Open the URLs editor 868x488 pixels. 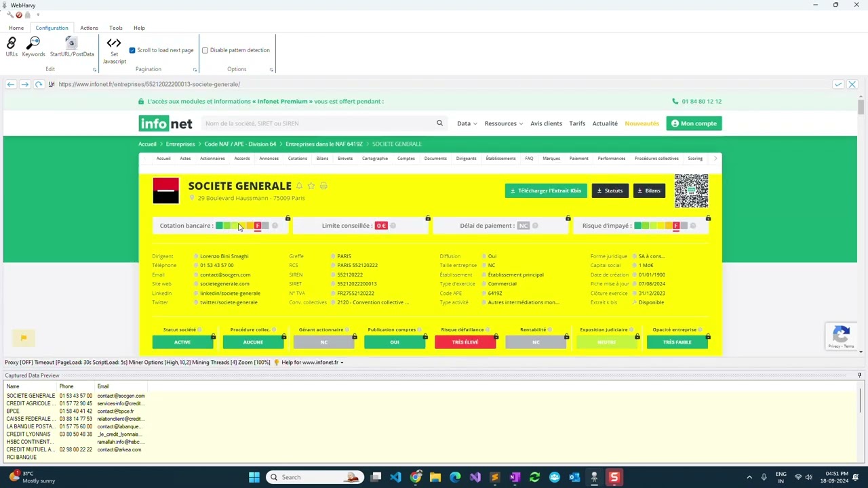tap(12, 47)
